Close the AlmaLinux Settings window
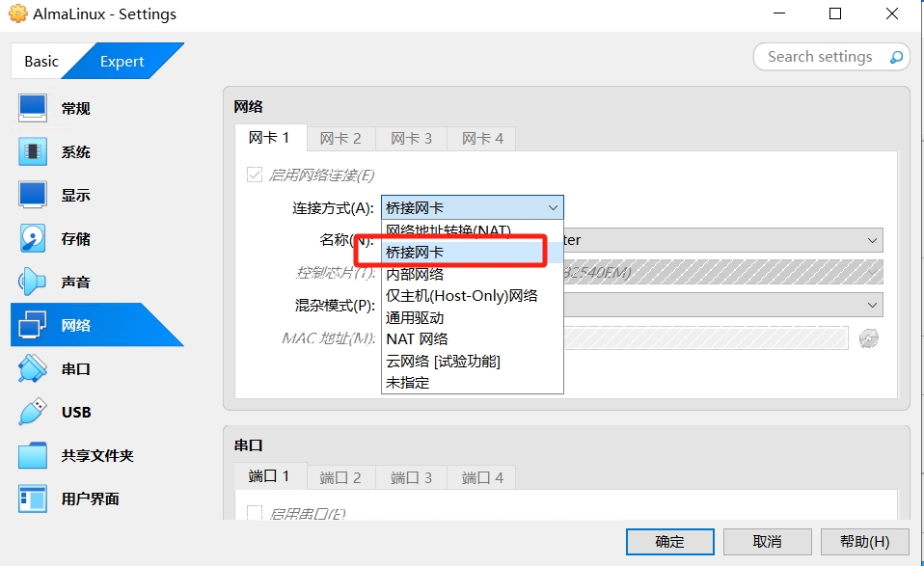The height and width of the screenshot is (566, 924). click(x=892, y=13)
